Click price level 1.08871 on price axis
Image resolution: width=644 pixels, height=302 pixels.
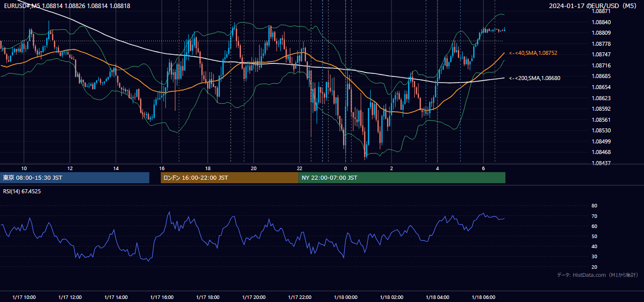pyautogui.click(x=602, y=11)
